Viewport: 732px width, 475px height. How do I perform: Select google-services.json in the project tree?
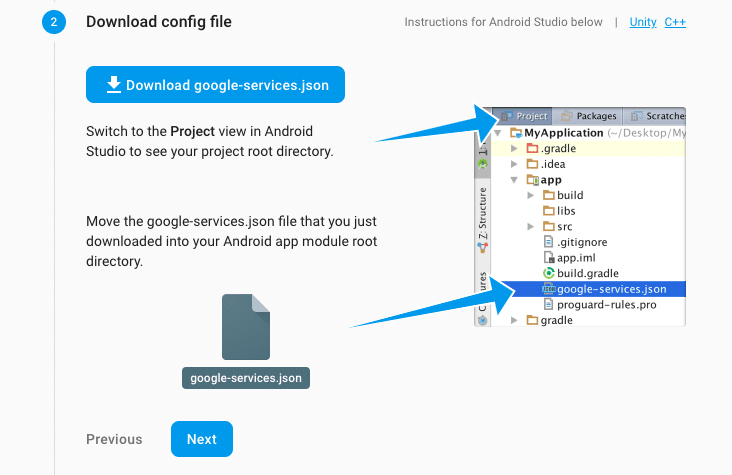(611, 289)
